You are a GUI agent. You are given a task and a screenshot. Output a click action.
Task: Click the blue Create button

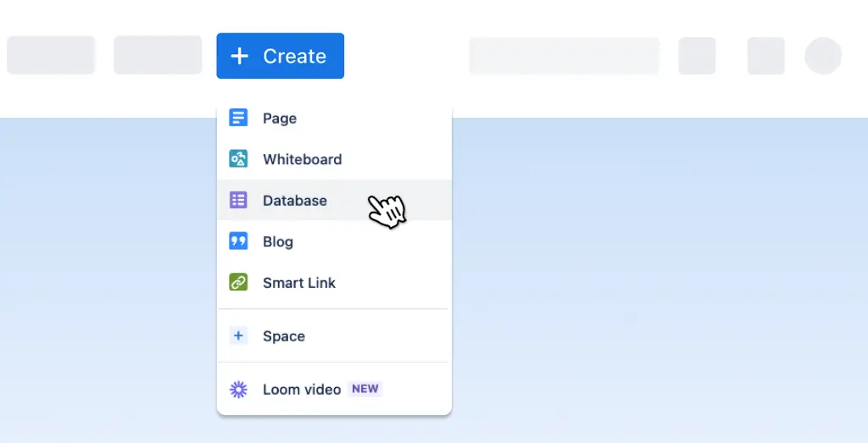coord(280,56)
